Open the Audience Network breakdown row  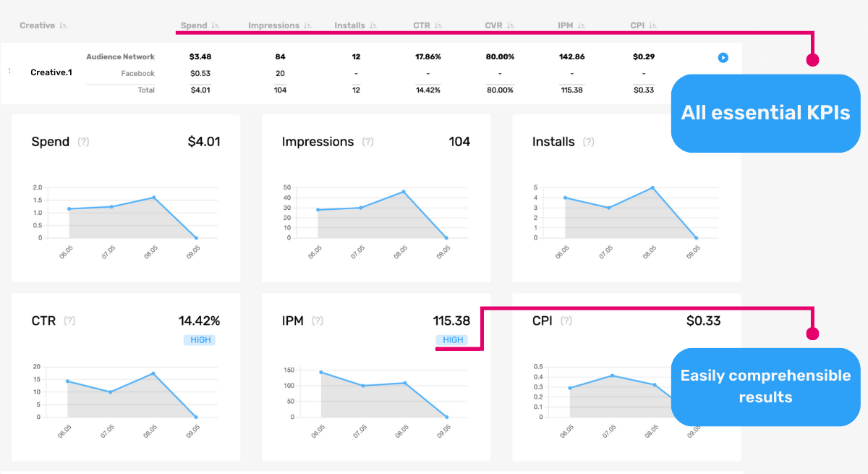(120, 56)
